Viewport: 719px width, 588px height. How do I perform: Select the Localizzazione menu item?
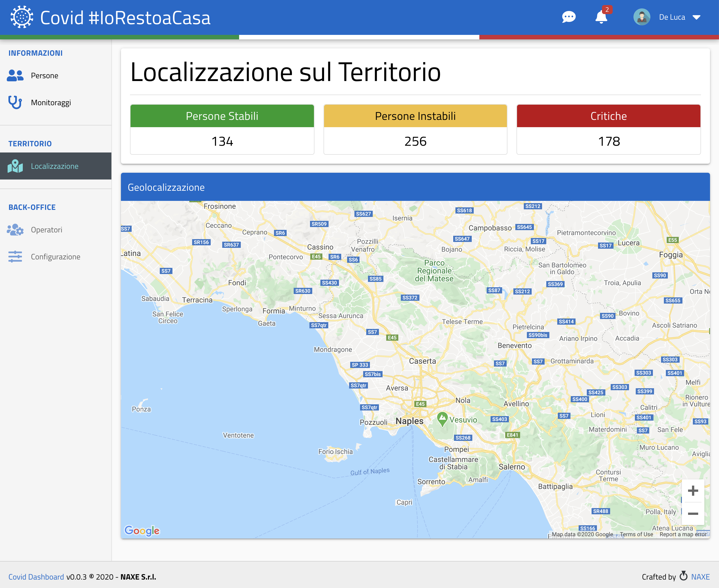(55, 166)
